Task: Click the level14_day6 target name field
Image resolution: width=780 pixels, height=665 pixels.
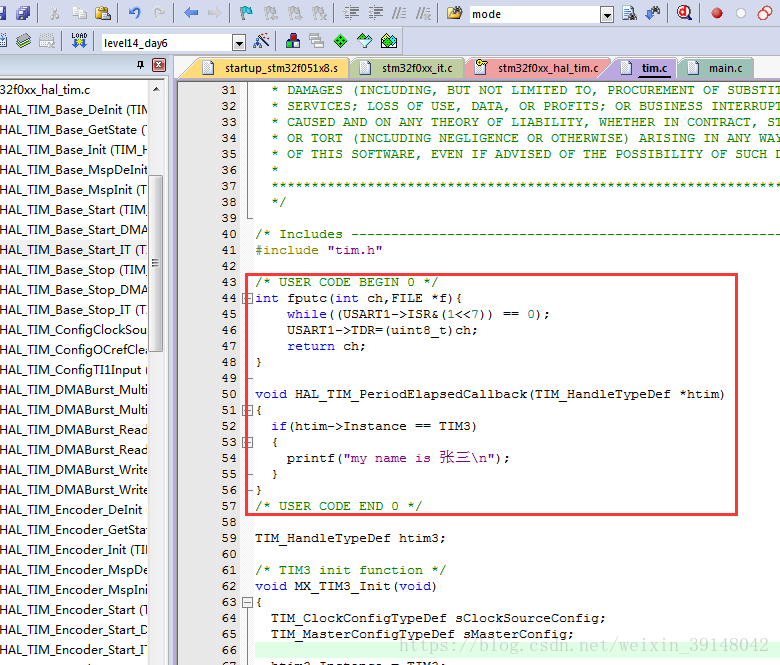Action: click(x=166, y=43)
